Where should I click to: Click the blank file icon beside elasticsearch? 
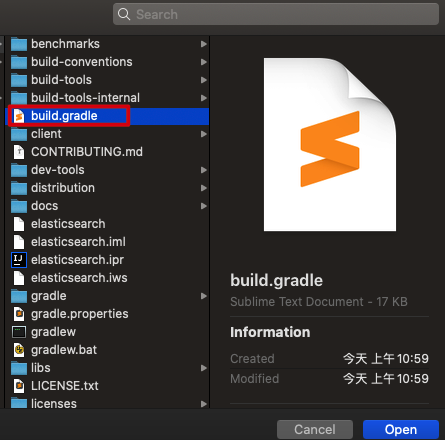19,224
